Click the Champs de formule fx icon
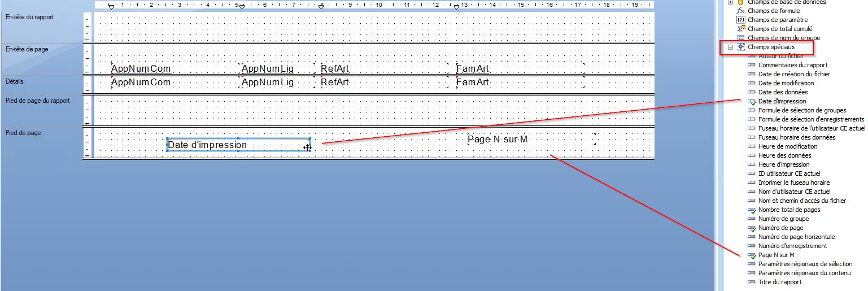The image size is (868, 291). tap(741, 11)
